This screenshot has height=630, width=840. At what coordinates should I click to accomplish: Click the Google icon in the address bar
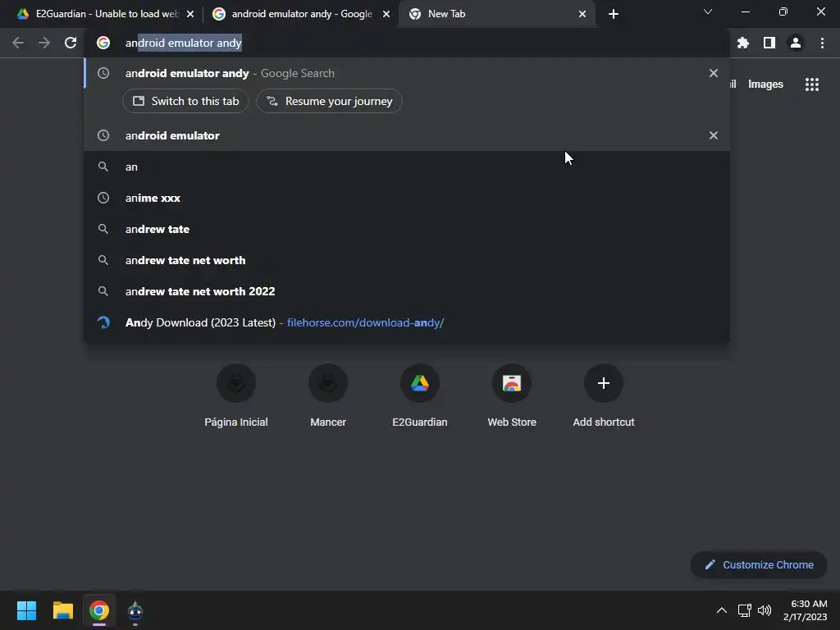click(x=103, y=43)
